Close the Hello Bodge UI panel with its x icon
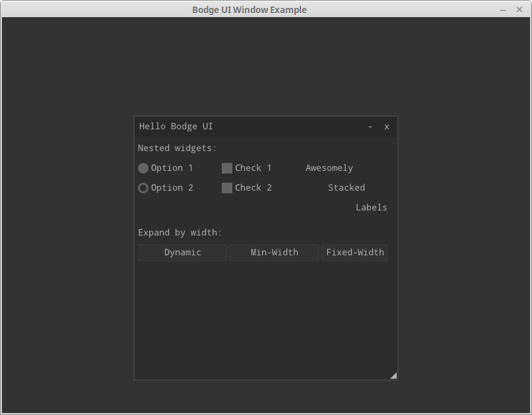532x415 pixels. [x=386, y=127]
